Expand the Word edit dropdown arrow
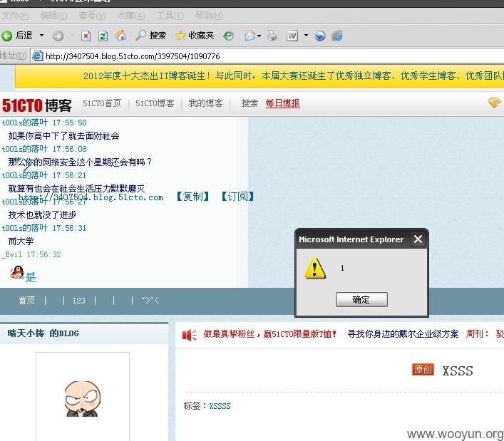This screenshot has height=441, width=504. [306, 36]
